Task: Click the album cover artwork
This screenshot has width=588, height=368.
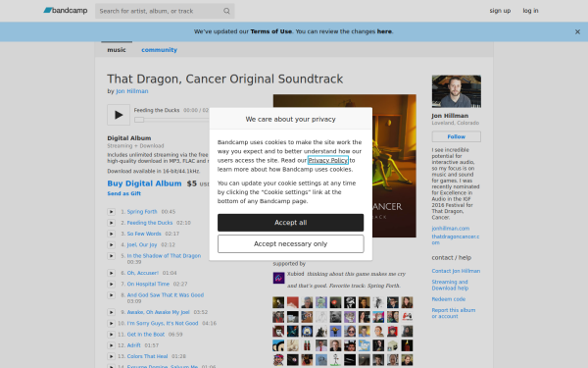Action: tap(394, 165)
